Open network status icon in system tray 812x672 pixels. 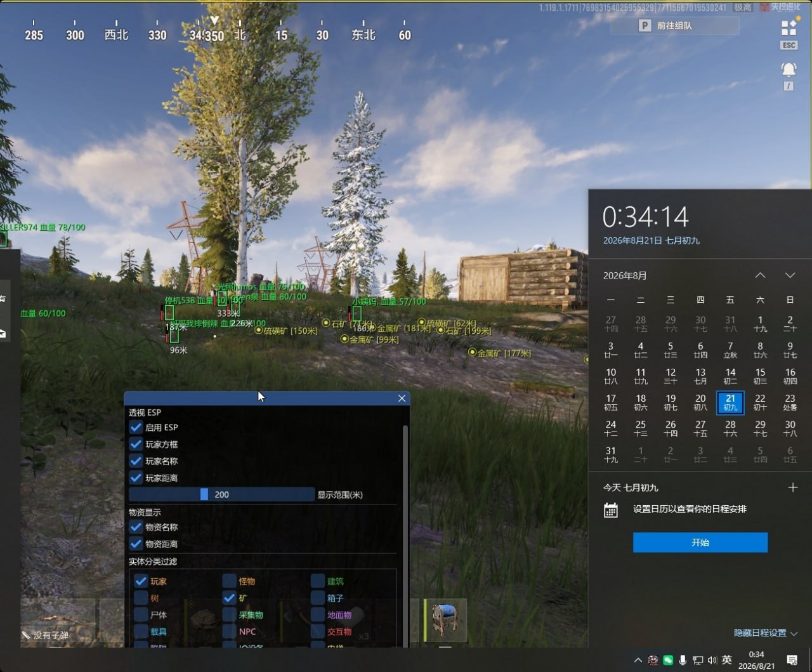(x=697, y=660)
